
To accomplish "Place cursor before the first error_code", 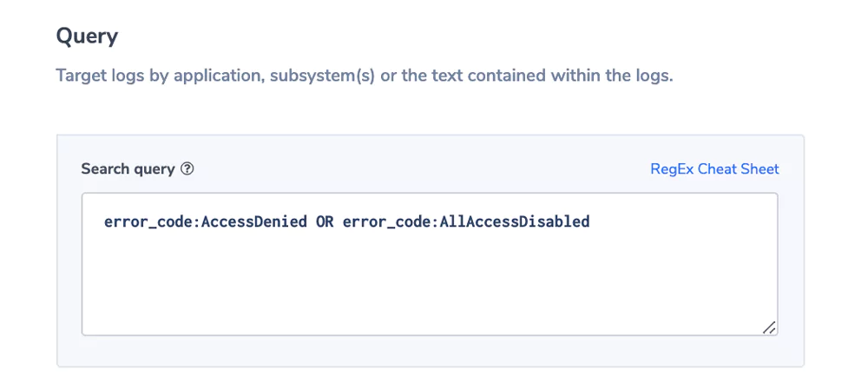I will click(104, 222).
